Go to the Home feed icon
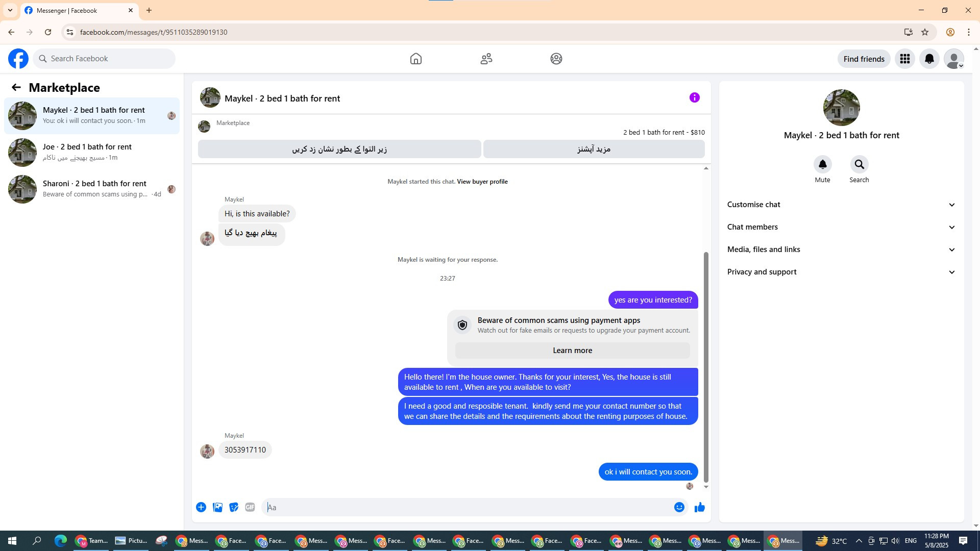 tap(416, 59)
